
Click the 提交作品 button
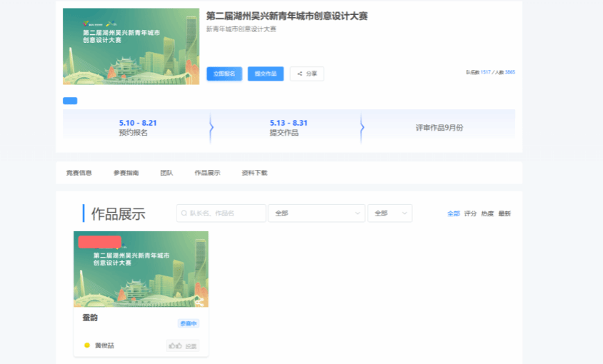(x=266, y=74)
